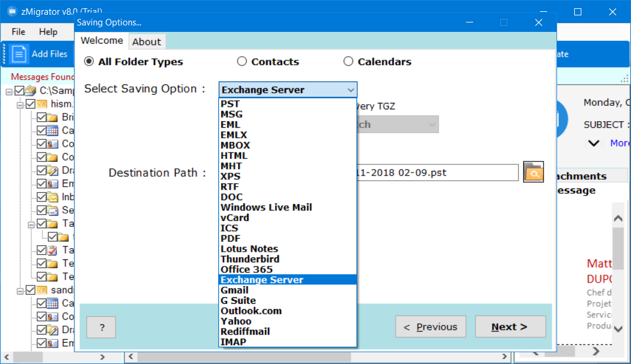Select Thunderbird from the list
The image size is (631, 364).
288,259
